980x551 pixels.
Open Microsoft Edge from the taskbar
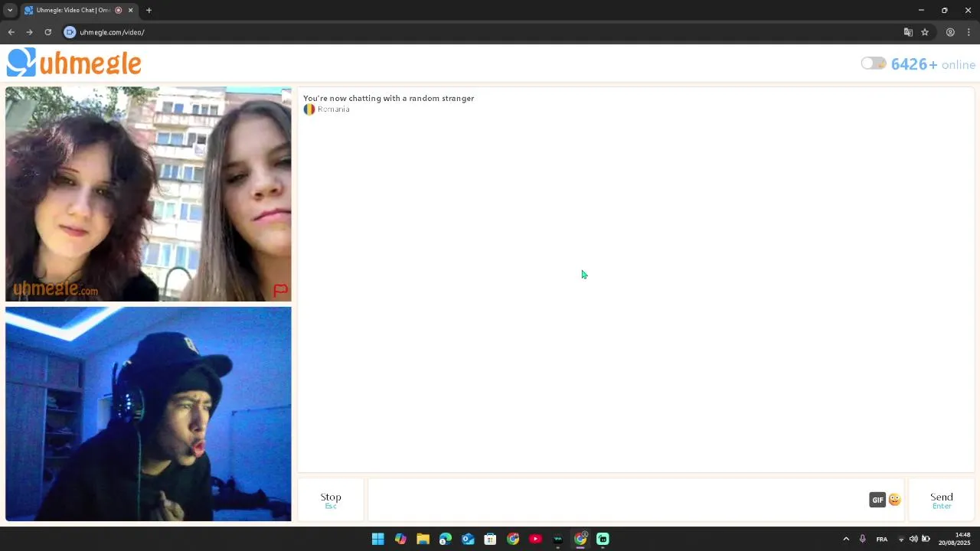[x=446, y=539]
